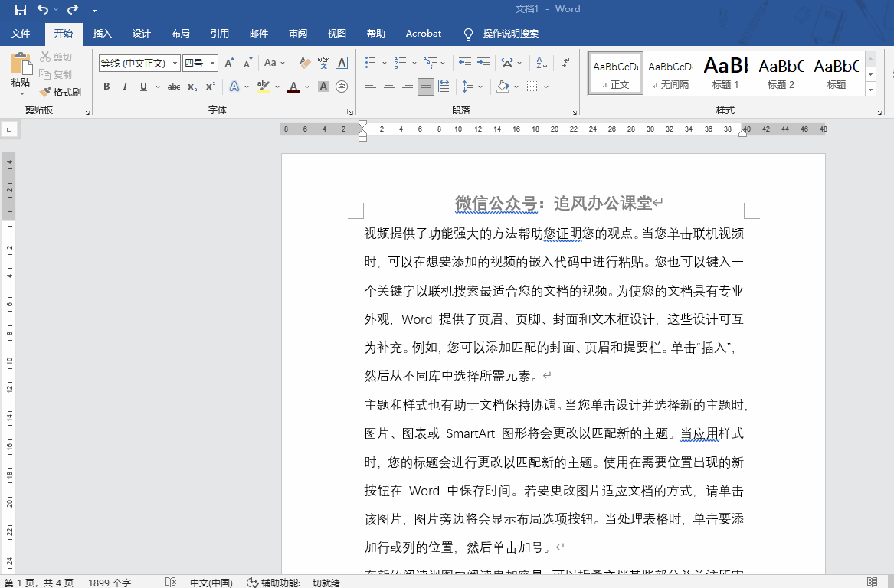Apply bold formatting with the B icon
894x588 pixels.
point(106,87)
